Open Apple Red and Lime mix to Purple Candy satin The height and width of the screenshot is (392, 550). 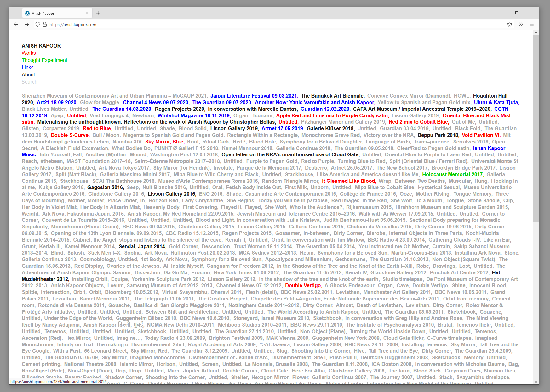[332, 115]
